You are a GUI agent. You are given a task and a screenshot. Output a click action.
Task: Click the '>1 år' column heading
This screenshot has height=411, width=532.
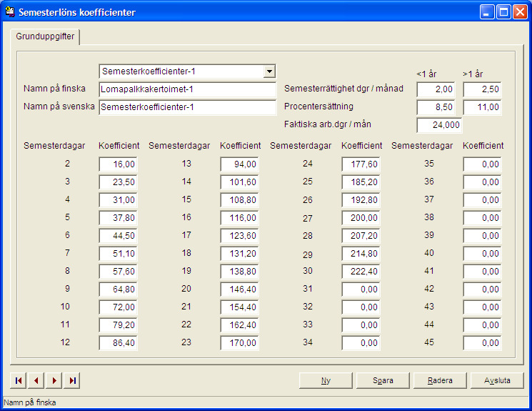473,74
